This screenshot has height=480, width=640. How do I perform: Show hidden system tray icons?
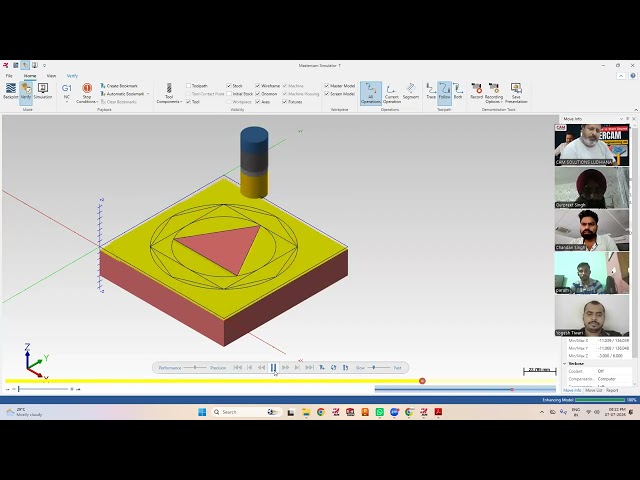coord(542,412)
